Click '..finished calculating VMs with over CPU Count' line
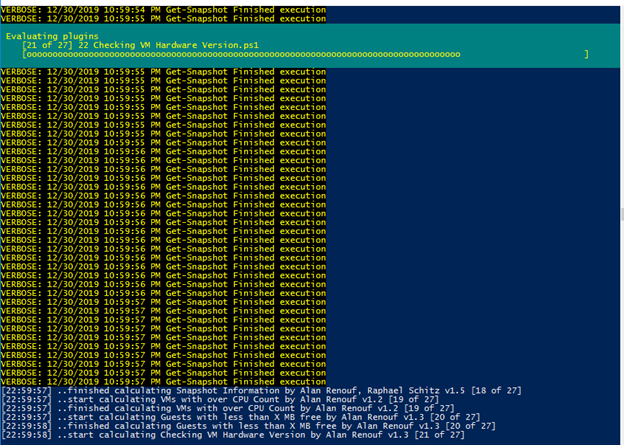 (227, 408)
